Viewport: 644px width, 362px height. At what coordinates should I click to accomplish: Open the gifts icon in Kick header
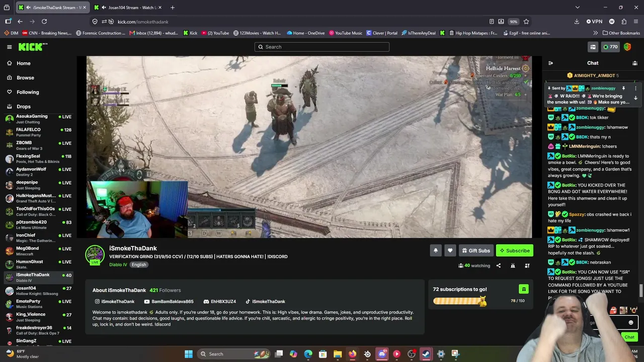pyautogui.click(x=593, y=47)
